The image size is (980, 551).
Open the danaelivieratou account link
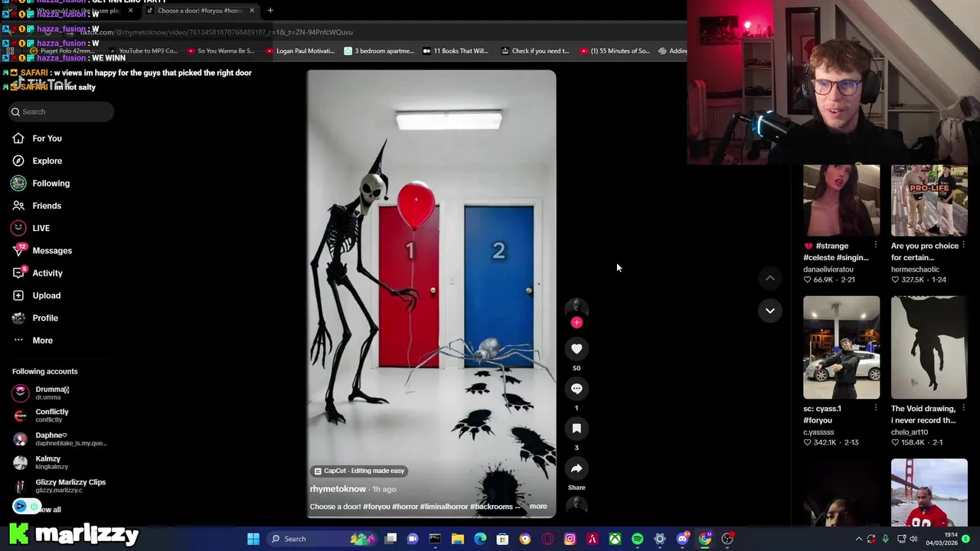click(x=828, y=269)
